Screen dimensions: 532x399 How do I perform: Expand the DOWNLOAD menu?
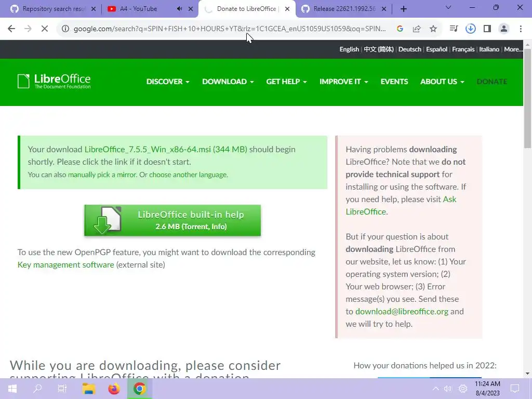pos(228,82)
